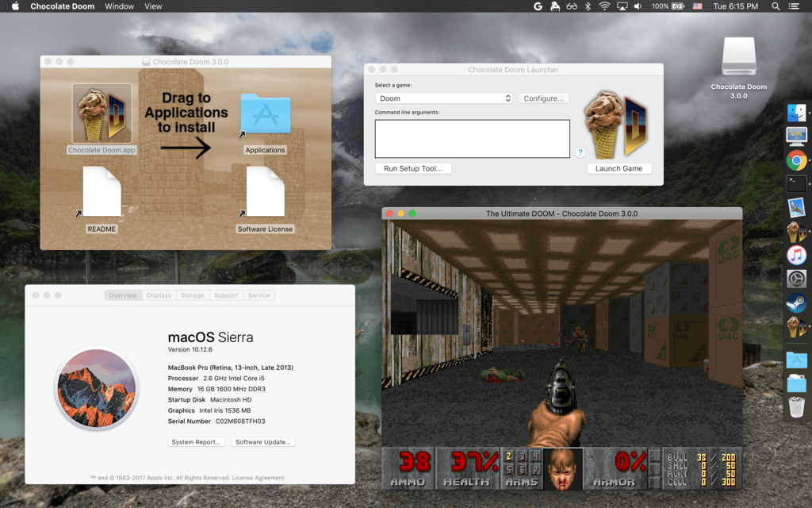This screenshot has height=508, width=812.
Task: Click the System Report button
Action: (197, 442)
